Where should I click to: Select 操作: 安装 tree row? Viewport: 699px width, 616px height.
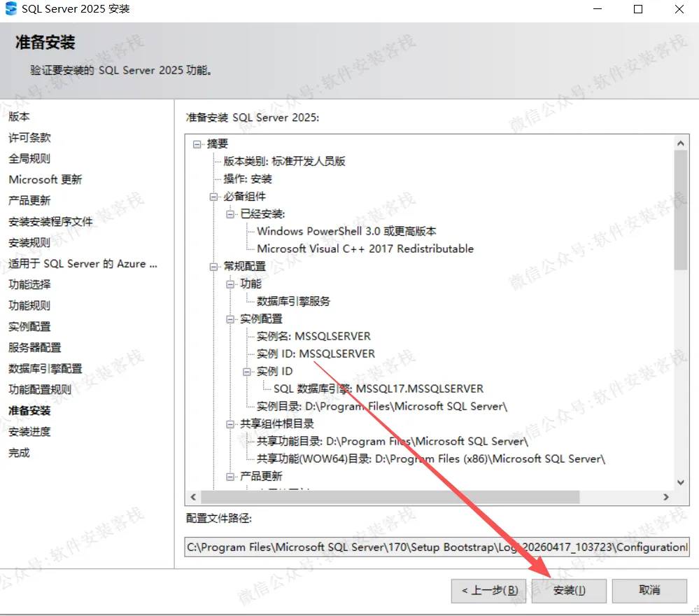[248, 179]
